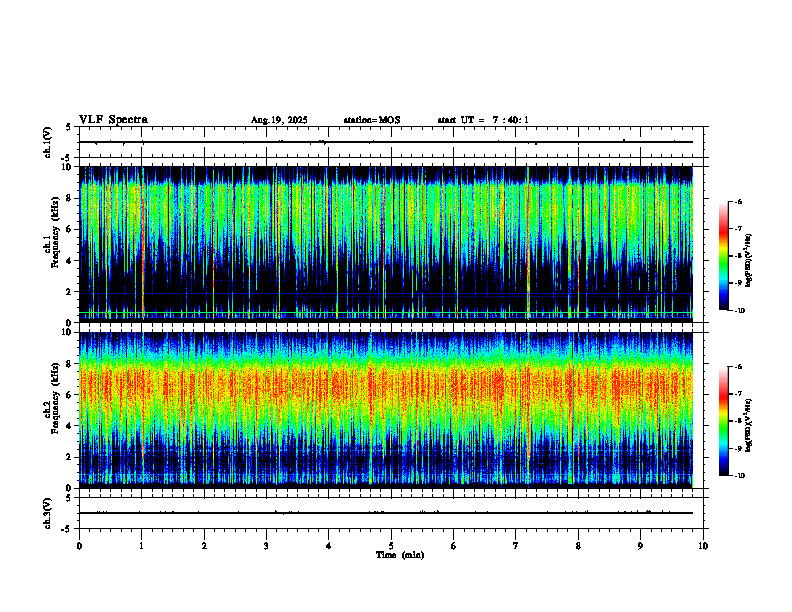This screenshot has height=612, width=792.
Task: Select the log(PSD) label beside ch.1 colorbar
Action: (749, 261)
